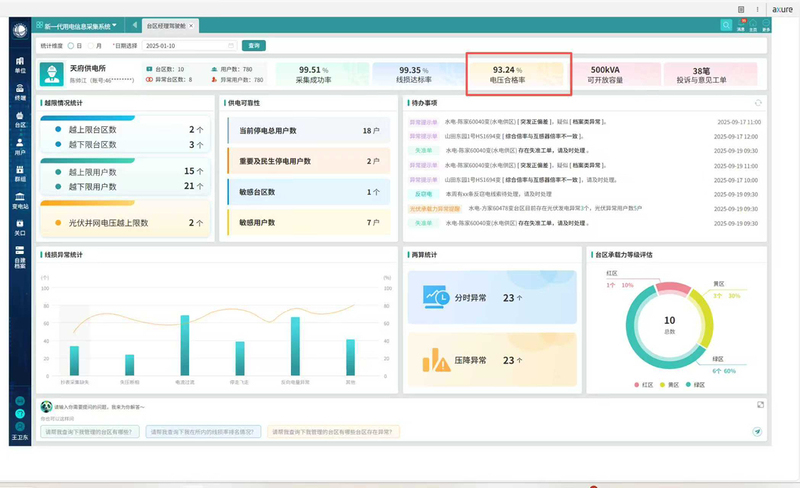Image resolution: width=800 pixels, height=488 pixels.
Task: Open the 单位 sidebar section
Action: 20,65
